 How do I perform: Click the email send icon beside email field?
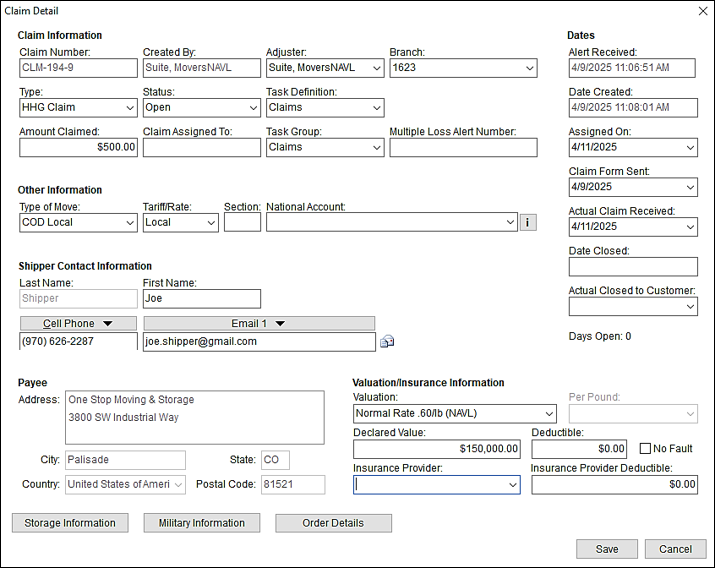(387, 342)
